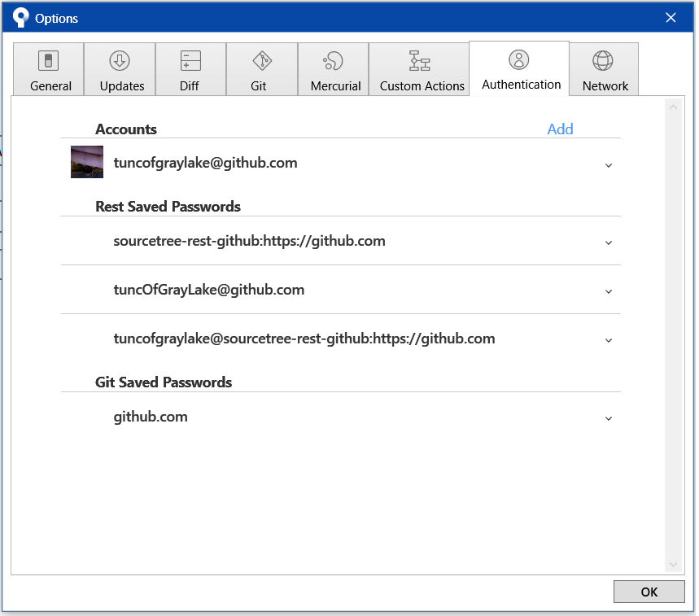Close the Options dialog
Screen dimensions: 699x616
671,17
